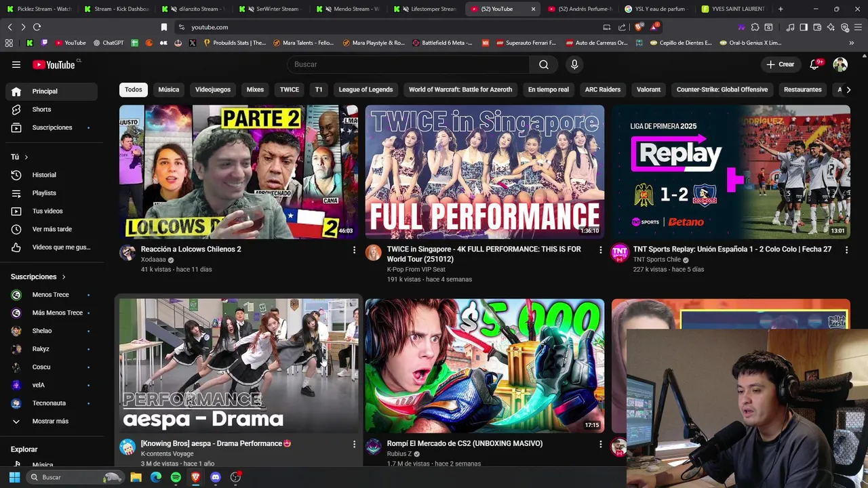
Task: Open Historial in sidebar
Action: [x=52, y=175]
